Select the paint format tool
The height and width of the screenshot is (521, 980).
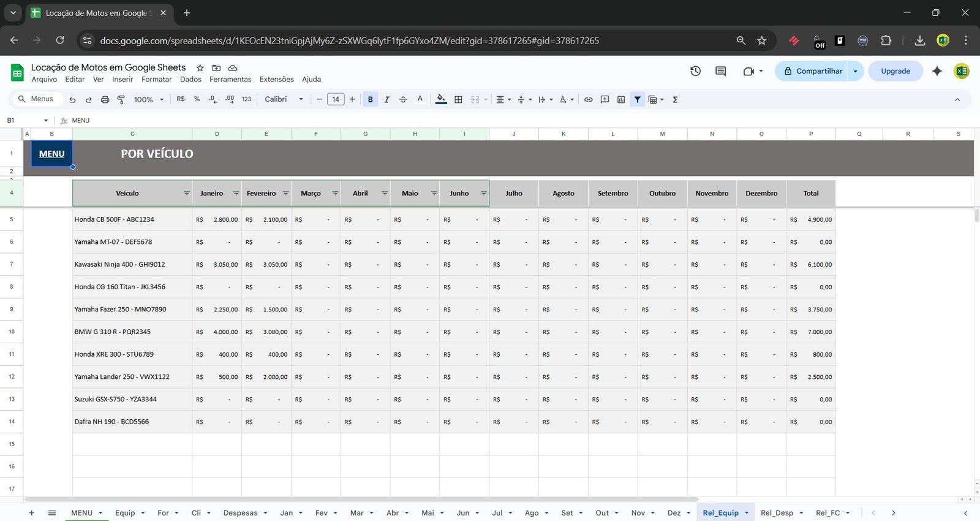[x=121, y=99]
